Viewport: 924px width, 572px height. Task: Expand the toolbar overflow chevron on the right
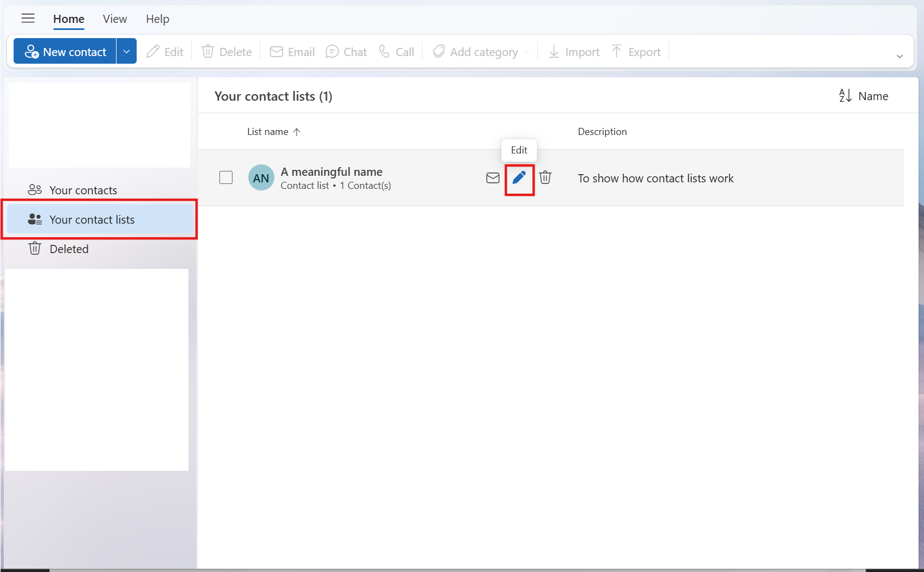pos(899,56)
